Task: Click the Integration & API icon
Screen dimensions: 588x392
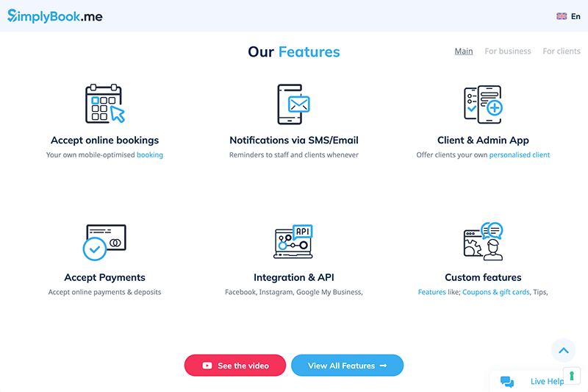Action: pyautogui.click(x=293, y=242)
